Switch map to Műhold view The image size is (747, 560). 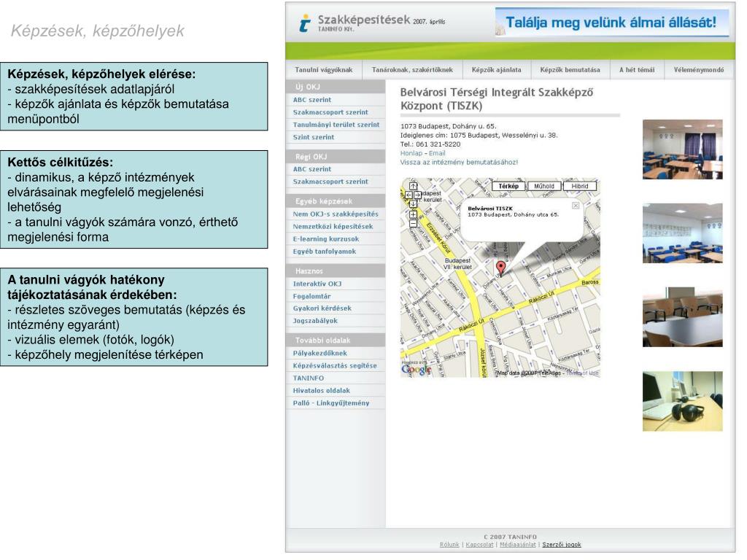pyautogui.click(x=544, y=186)
